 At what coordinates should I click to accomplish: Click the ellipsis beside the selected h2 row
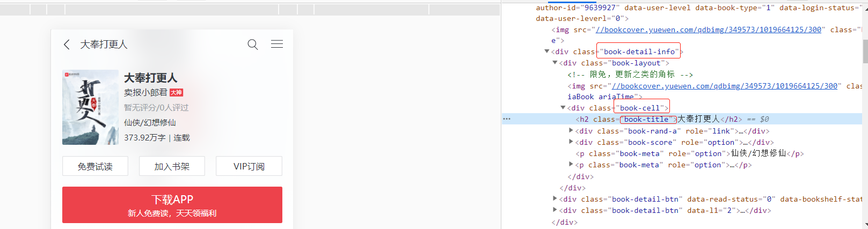(507, 119)
